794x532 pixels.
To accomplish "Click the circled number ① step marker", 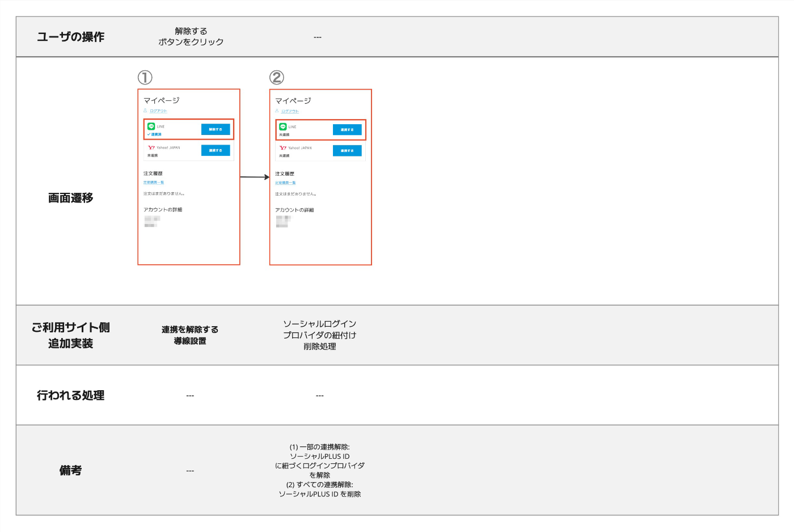I will 145,77.
